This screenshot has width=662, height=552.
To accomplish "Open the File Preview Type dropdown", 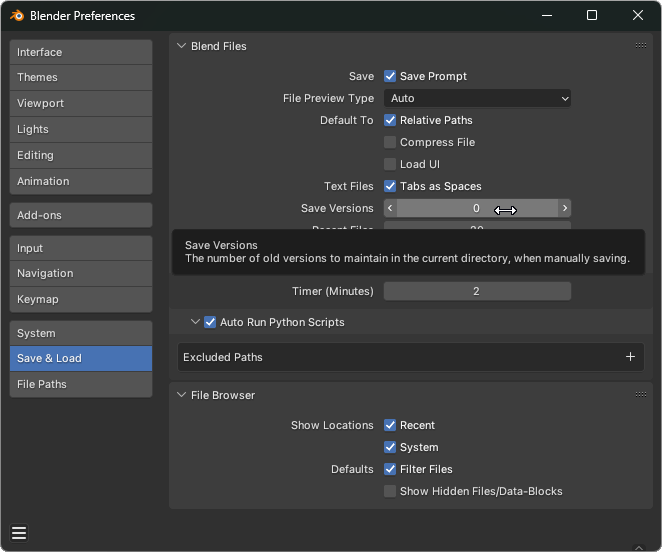I will (477, 98).
